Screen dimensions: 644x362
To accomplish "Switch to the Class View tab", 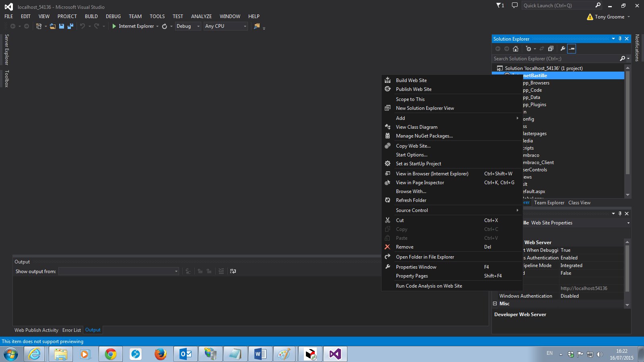I will [579, 203].
